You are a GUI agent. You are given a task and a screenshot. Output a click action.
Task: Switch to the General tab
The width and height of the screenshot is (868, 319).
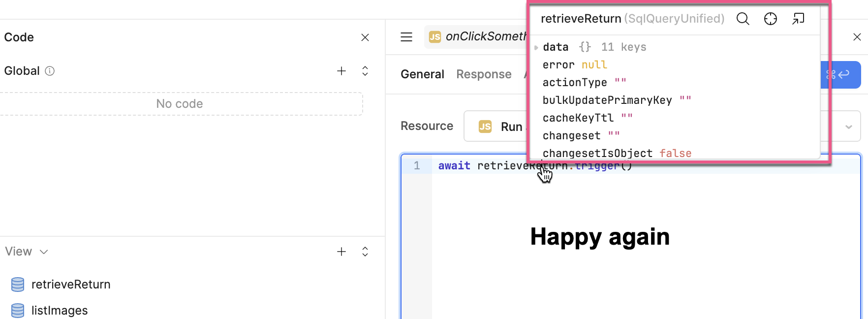422,74
